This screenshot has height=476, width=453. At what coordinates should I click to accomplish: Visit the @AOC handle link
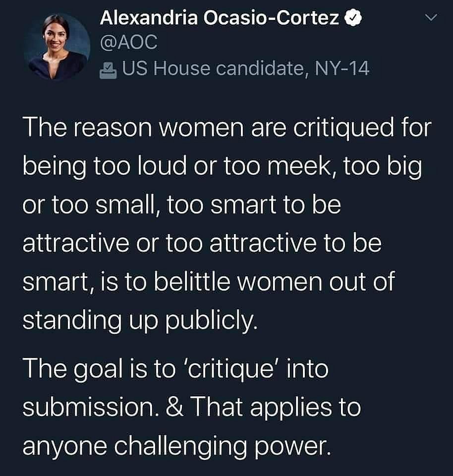pos(129,42)
